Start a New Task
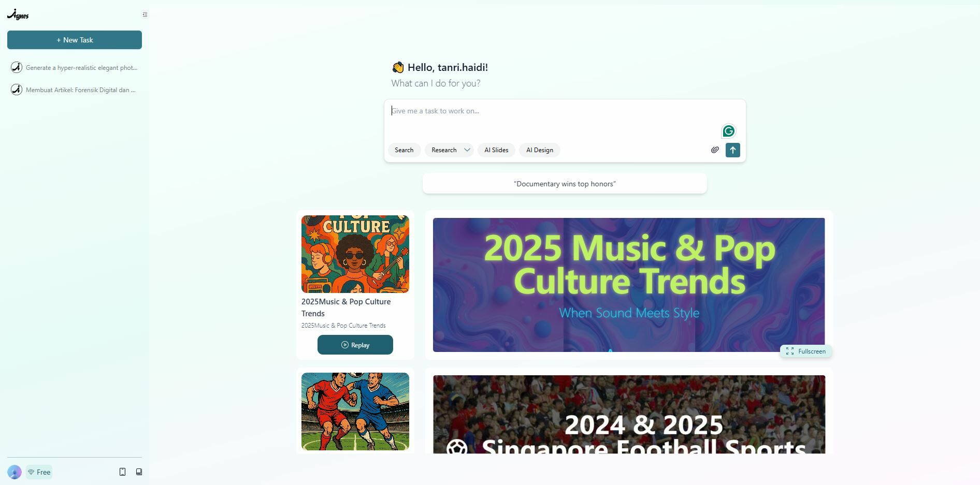This screenshot has width=980, height=485. (x=75, y=40)
